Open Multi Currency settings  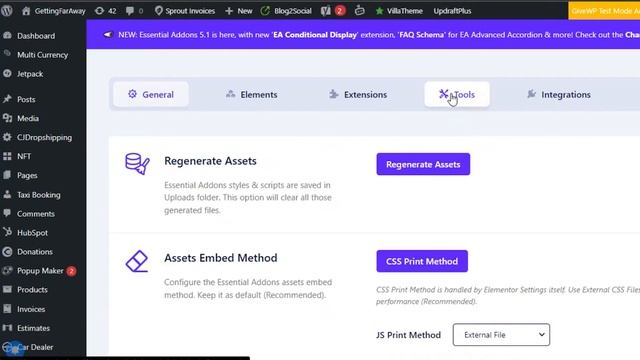[42, 55]
